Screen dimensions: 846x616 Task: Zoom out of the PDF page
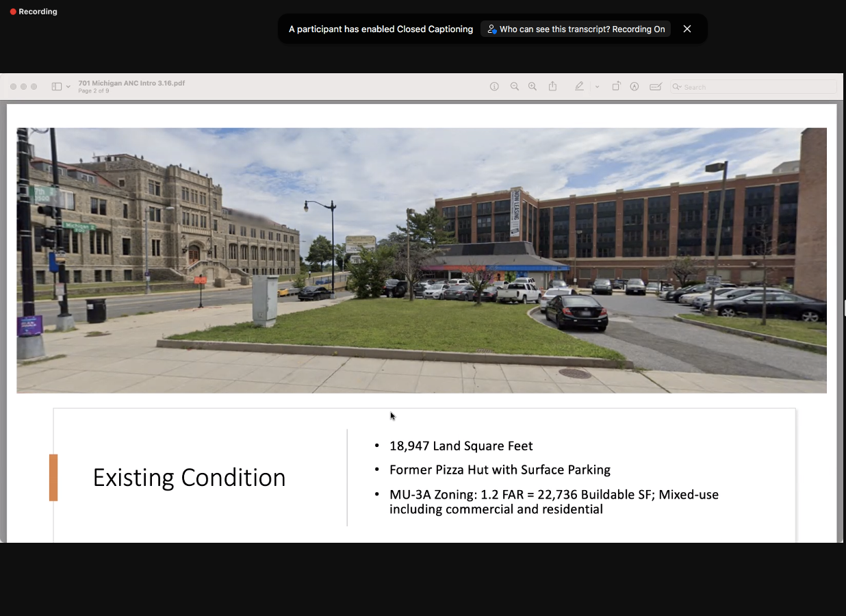pyautogui.click(x=514, y=86)
